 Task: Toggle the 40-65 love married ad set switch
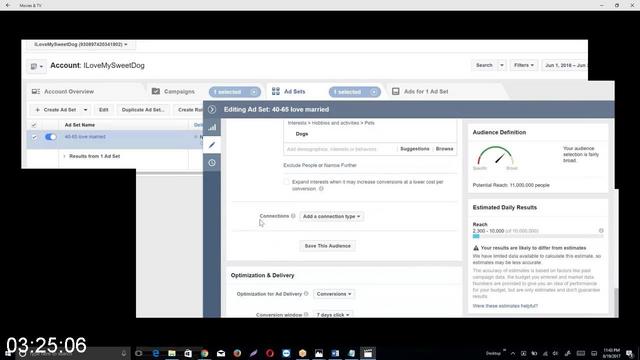(51, 137)
